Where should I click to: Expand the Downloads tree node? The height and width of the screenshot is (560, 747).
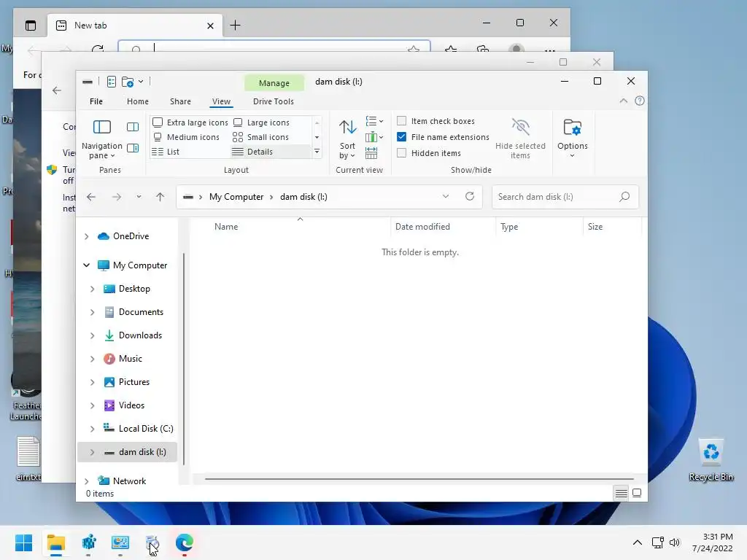(93, 335)
